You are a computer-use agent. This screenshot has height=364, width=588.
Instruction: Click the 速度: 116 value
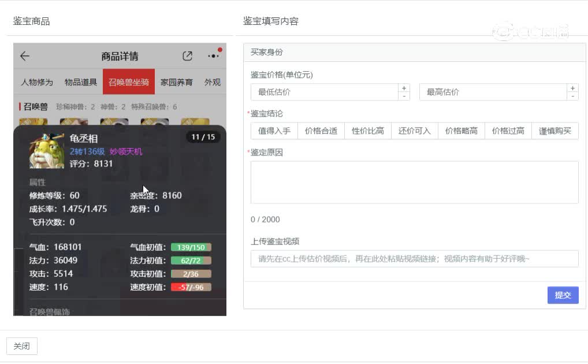(49, 287)
